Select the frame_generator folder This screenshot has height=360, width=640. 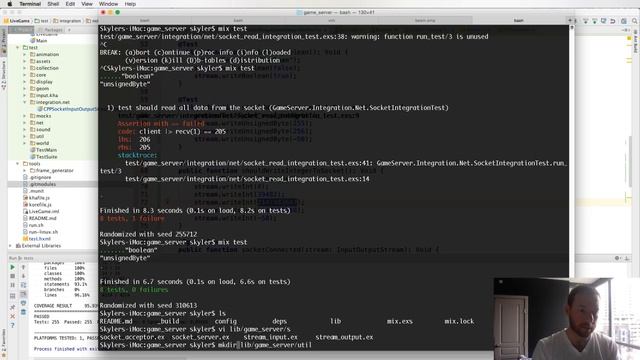[x=52, y=171]
